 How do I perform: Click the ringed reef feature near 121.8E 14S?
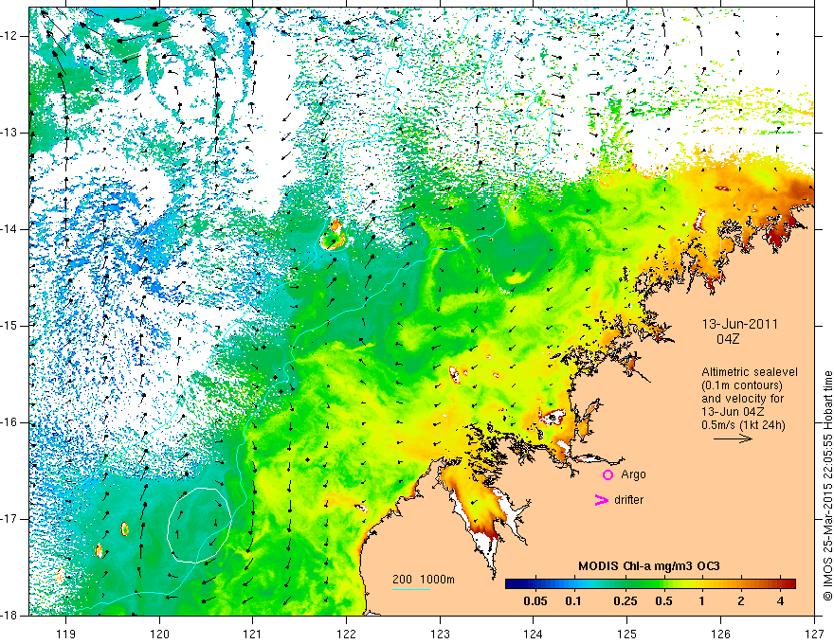click(x=334, y=236)
